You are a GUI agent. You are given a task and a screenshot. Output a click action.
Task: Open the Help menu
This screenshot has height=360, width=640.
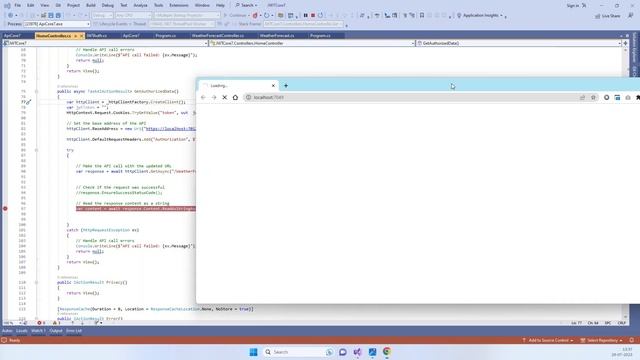tap(220, 5)
